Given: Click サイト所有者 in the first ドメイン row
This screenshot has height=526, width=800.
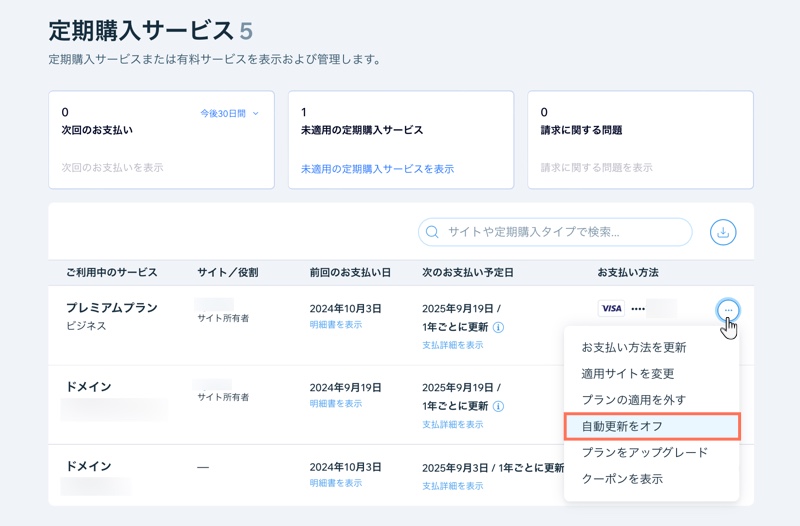Looking at the screenshot, I should (x=223, y=397).
